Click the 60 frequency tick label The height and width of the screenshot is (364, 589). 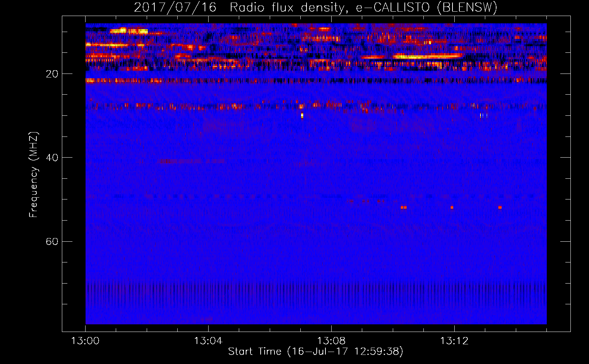point(52,241)
